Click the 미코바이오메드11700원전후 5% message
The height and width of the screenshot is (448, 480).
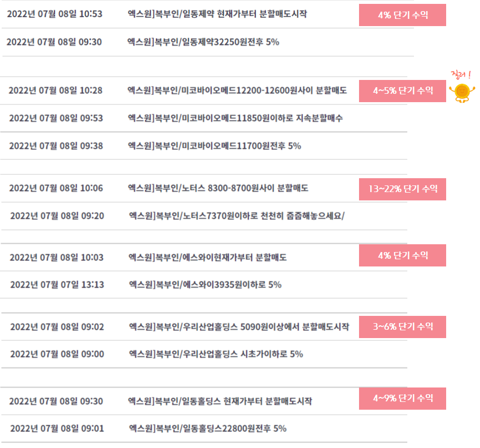(x=214, y=146)
